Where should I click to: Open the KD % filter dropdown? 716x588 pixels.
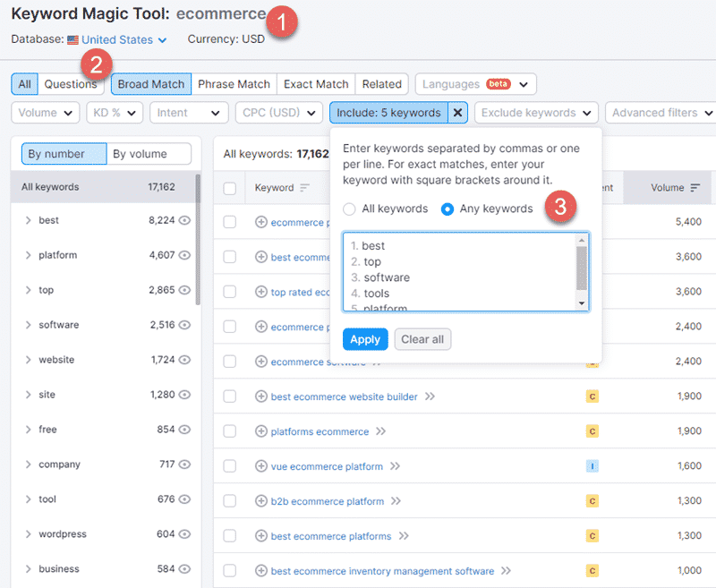(x=114, y=113)
